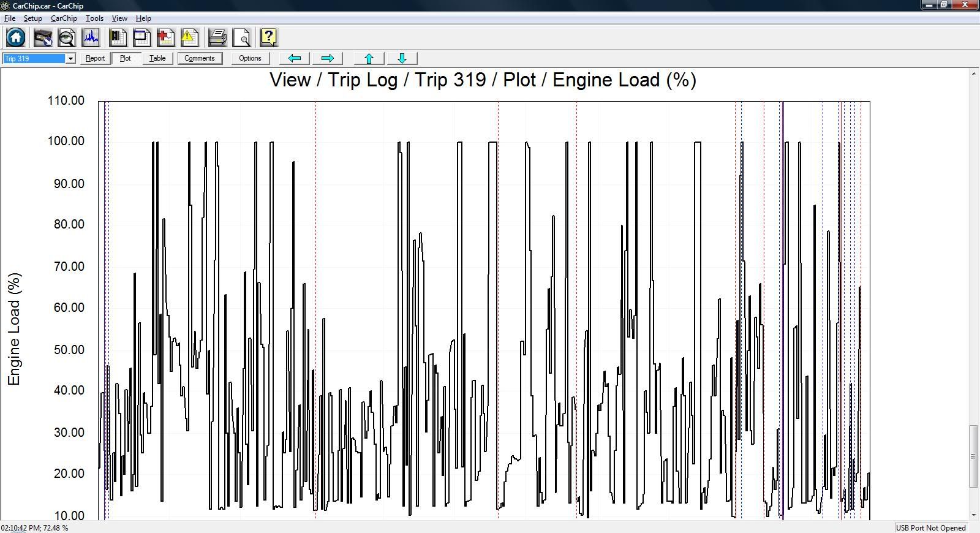The width and height of the screenshot is (980, 533).
Task: Click the vertical scrollbar thumb
Action: 973,456
